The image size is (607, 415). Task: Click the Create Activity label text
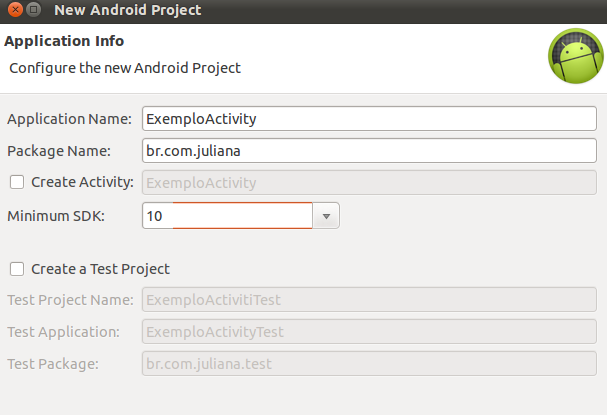82,182
